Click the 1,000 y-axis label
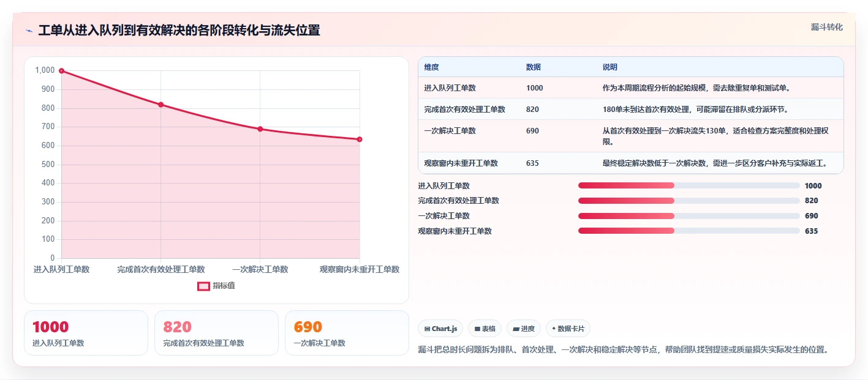The image size is (868, 380). (45, 70)
